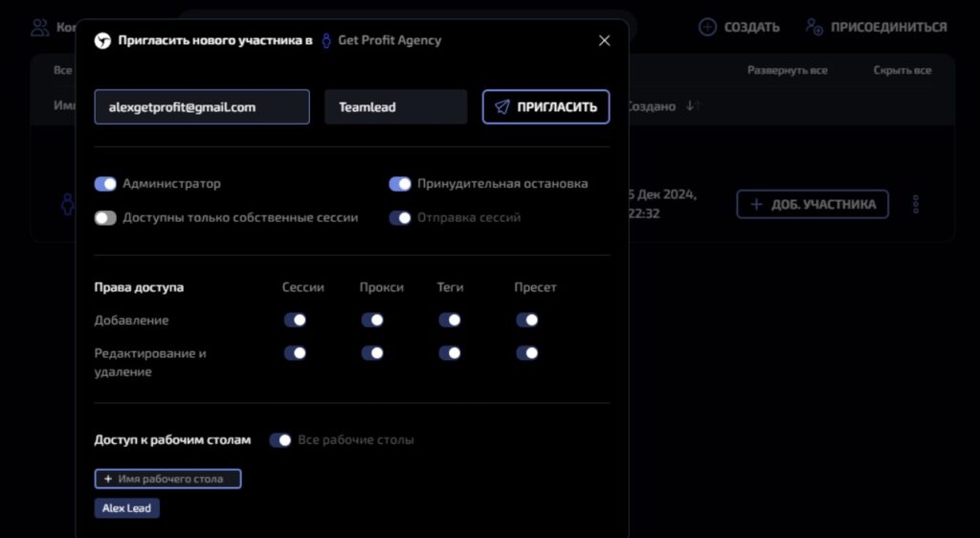Select the Alex Lead workspace tag
Image resolution: width=980 pixels, height=538 pixels.
127,508
